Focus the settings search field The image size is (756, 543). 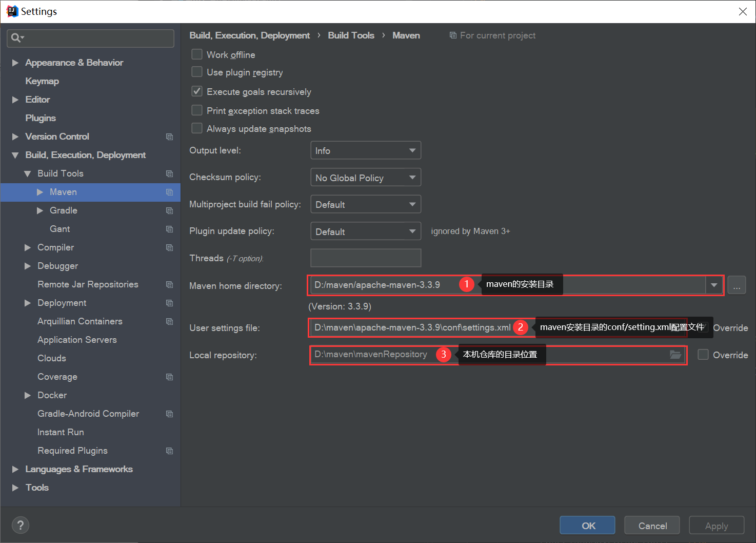[x=90, y=38]
